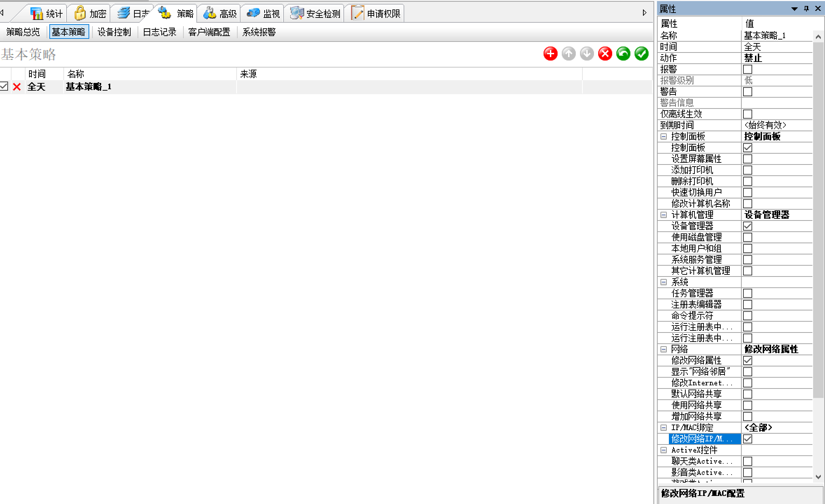
Task: Select the 基本策略_1 policy row
Action: (x=89, y=87)
